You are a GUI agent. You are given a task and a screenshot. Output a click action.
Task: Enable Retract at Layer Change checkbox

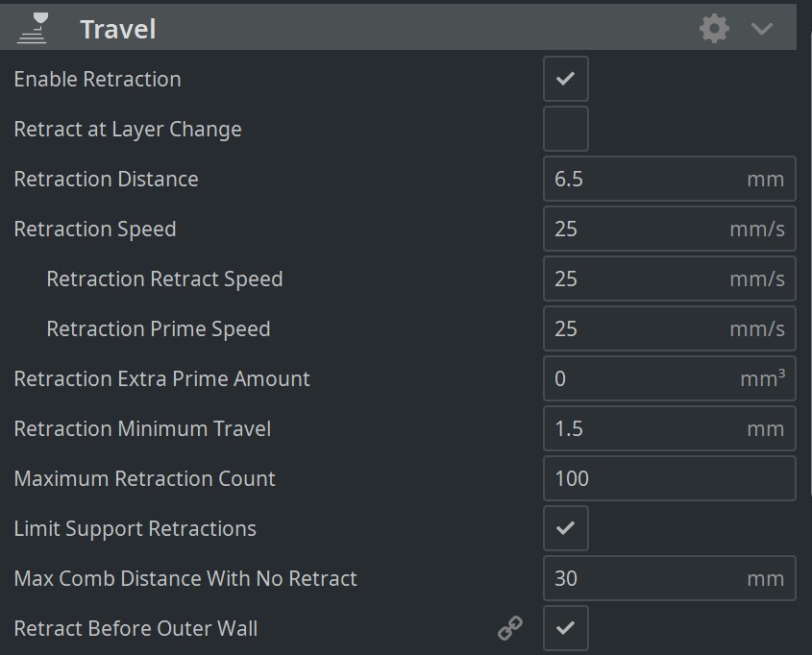click(x=565, y=129)
